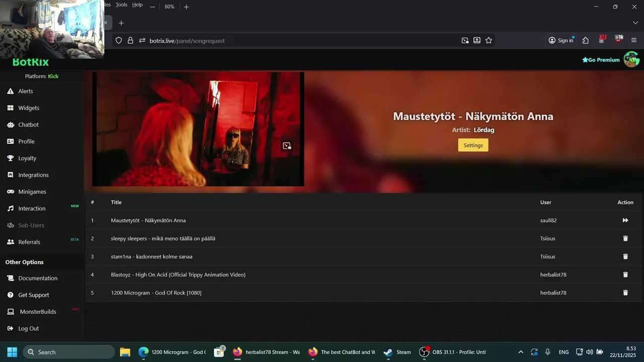Open Loyalty settings
Screen dimensions: 644x362
pyautogui.click(x=27, y=158)
